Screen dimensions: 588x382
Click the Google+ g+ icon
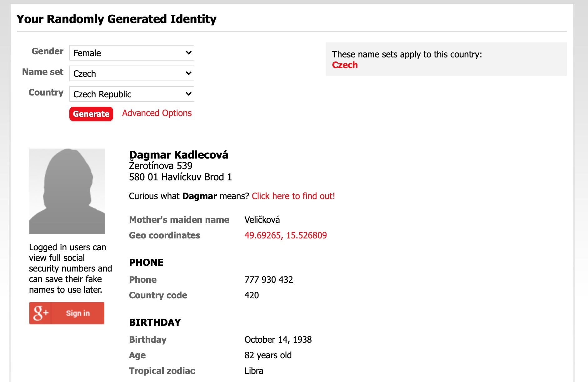click(x=41, y=313)
